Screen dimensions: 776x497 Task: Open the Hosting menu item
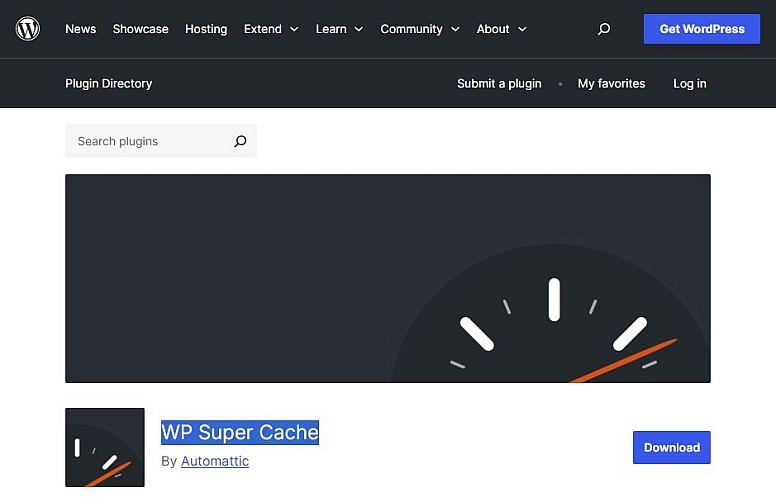coord(206,29)
